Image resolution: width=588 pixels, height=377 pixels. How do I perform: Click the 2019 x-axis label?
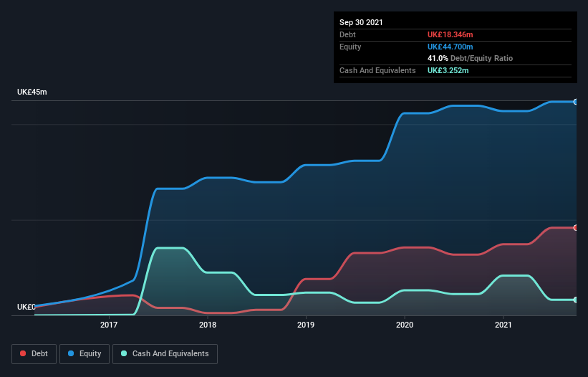306,325
